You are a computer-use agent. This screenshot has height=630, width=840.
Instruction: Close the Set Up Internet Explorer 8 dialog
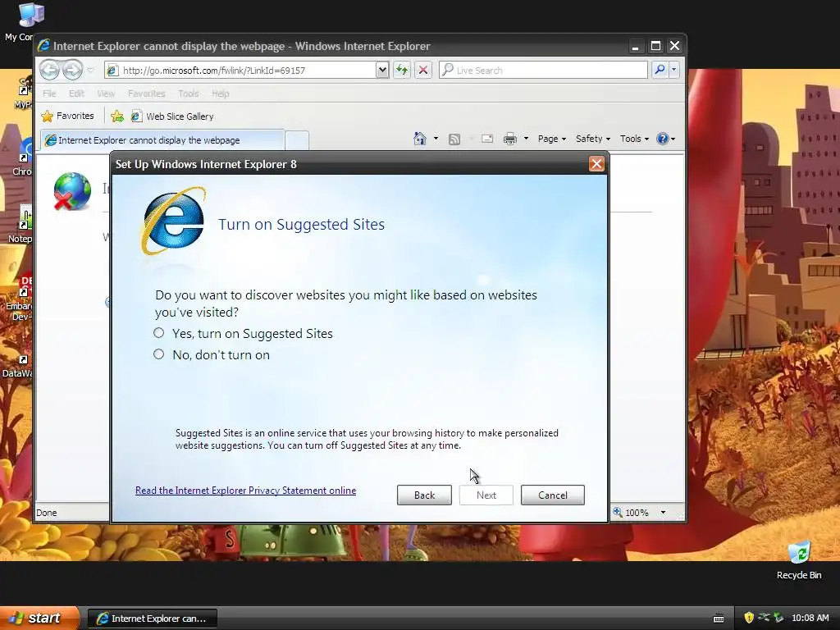tap(596, 164)
